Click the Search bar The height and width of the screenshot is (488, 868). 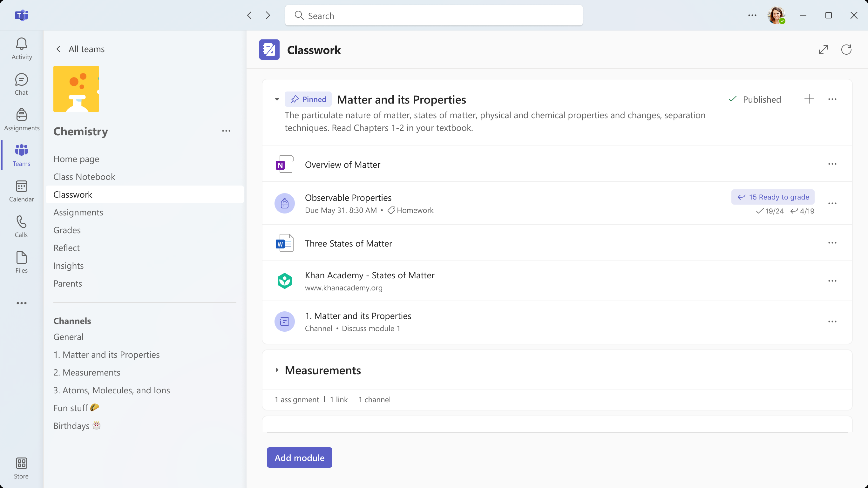tap(433, 15)
